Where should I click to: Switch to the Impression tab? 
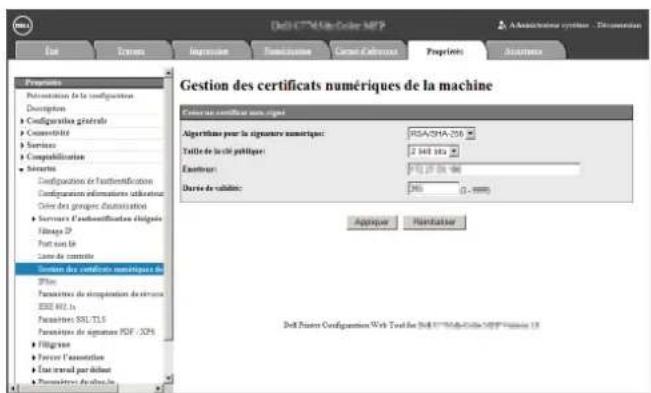(209, 51)
